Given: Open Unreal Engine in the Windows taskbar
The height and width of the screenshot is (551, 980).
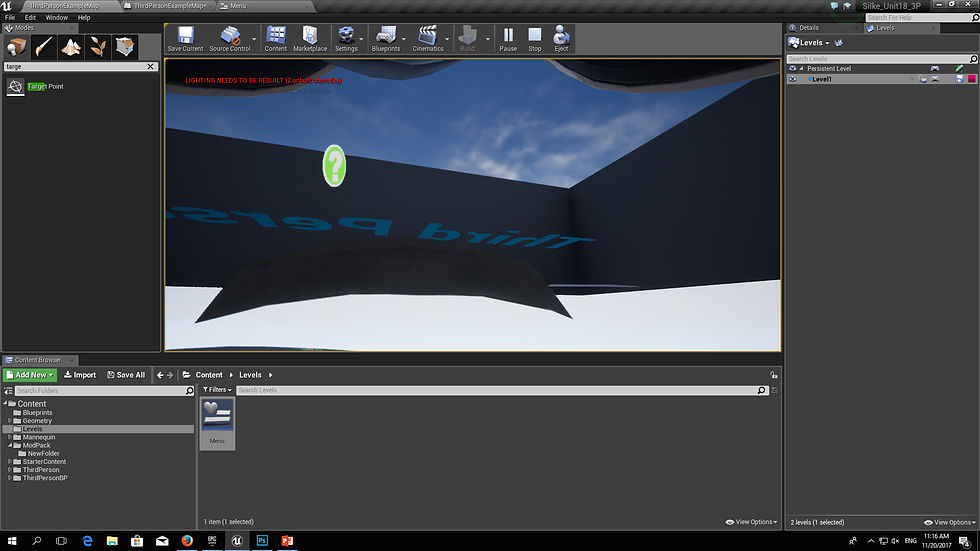Looking at the screenshot, I should point(237,541).
